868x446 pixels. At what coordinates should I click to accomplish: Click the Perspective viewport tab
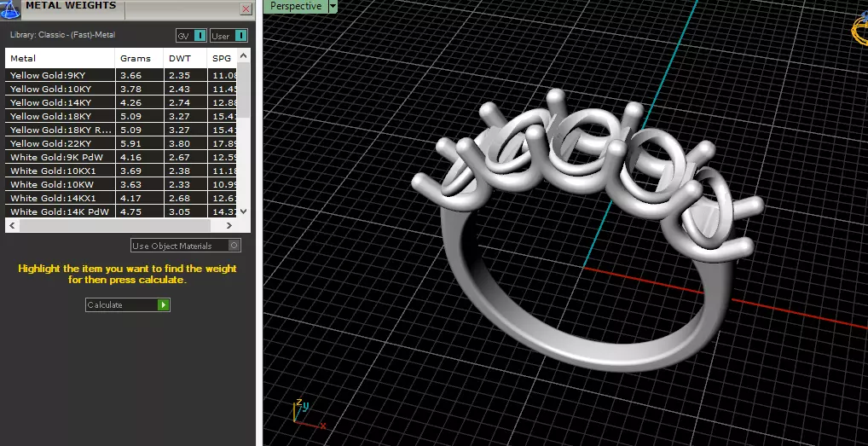point(296,6)
